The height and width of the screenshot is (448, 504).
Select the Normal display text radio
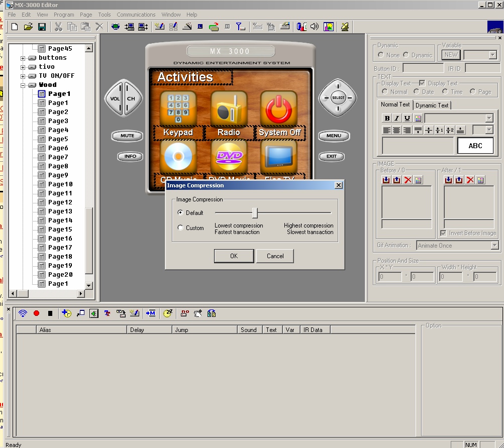(385, 91)
